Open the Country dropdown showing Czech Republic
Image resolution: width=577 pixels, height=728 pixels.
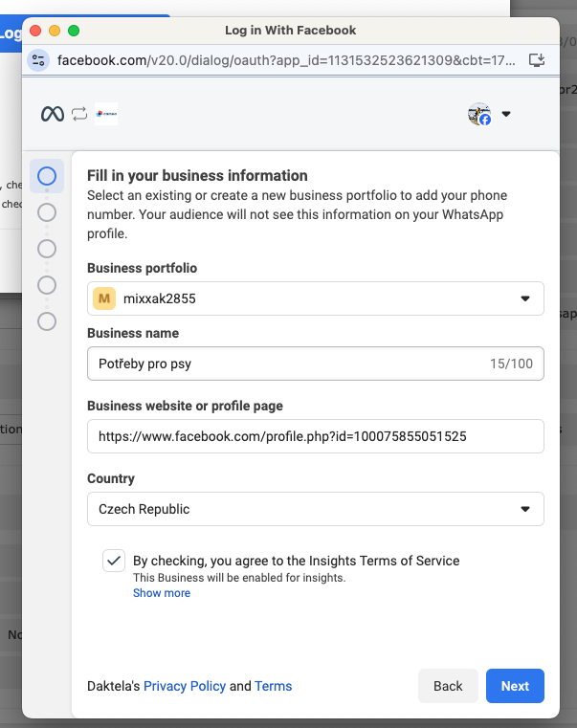point(315,509)
